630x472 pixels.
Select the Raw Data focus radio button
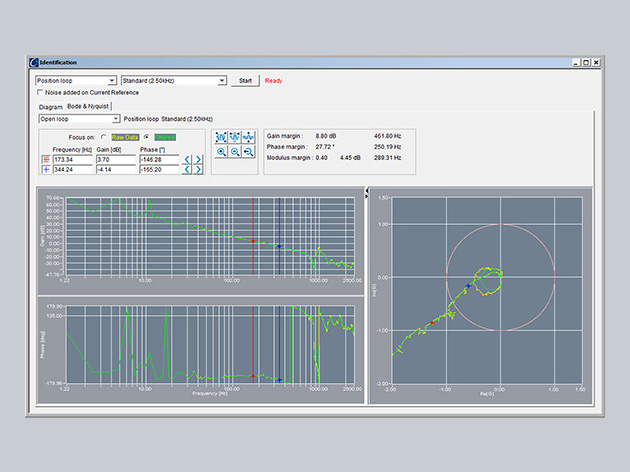pyautogui.click(x=105, y=137)
